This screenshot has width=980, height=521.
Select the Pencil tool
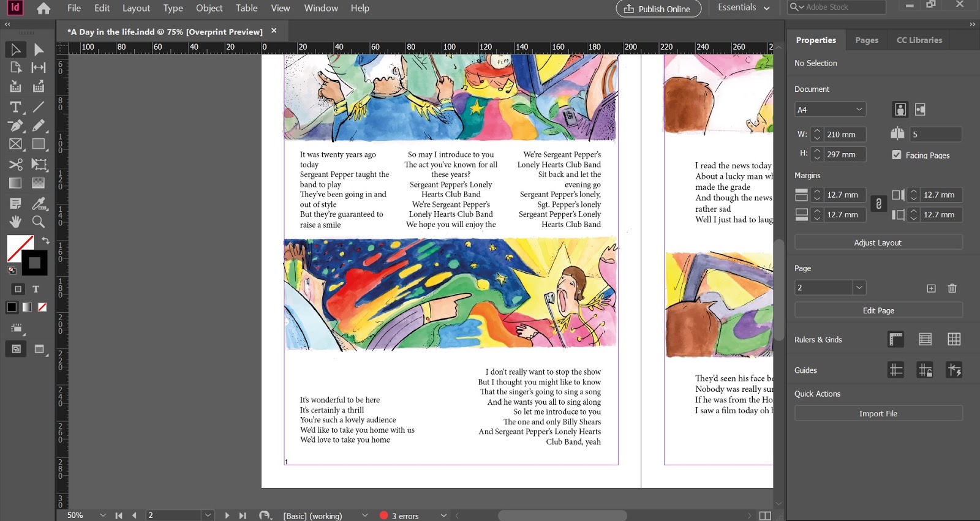click(39, 126)
